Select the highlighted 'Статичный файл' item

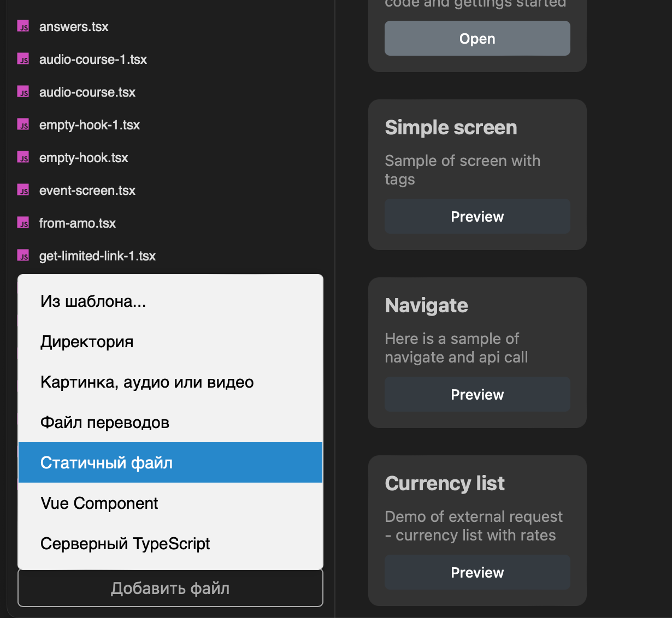pos(170,462)
